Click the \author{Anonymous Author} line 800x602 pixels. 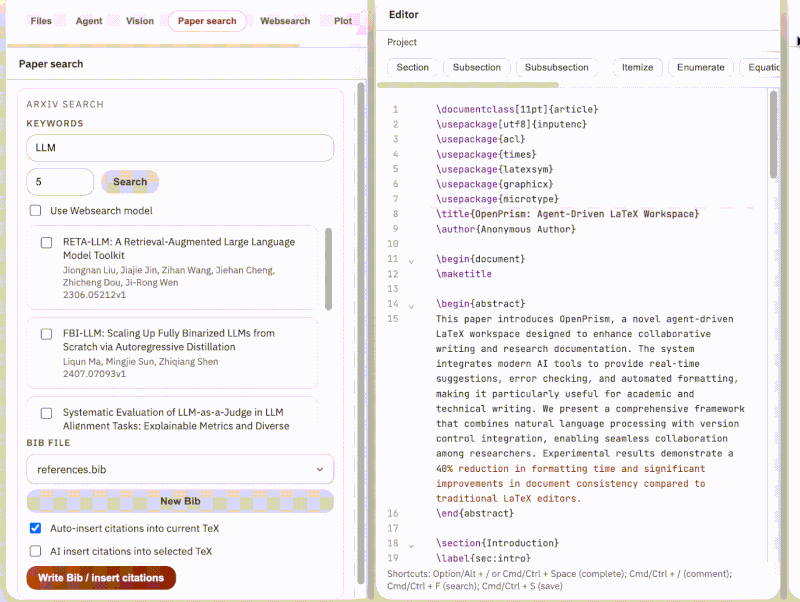(x=506, y=229)
